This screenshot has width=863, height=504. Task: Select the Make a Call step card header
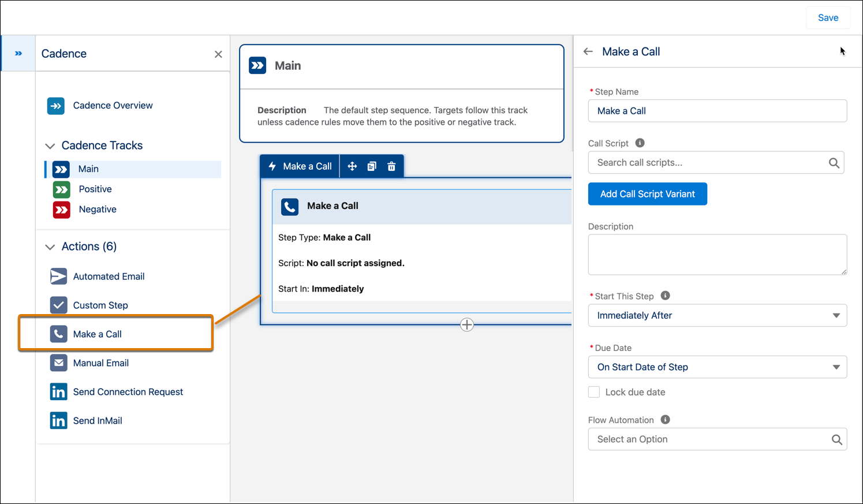[421, 207]
